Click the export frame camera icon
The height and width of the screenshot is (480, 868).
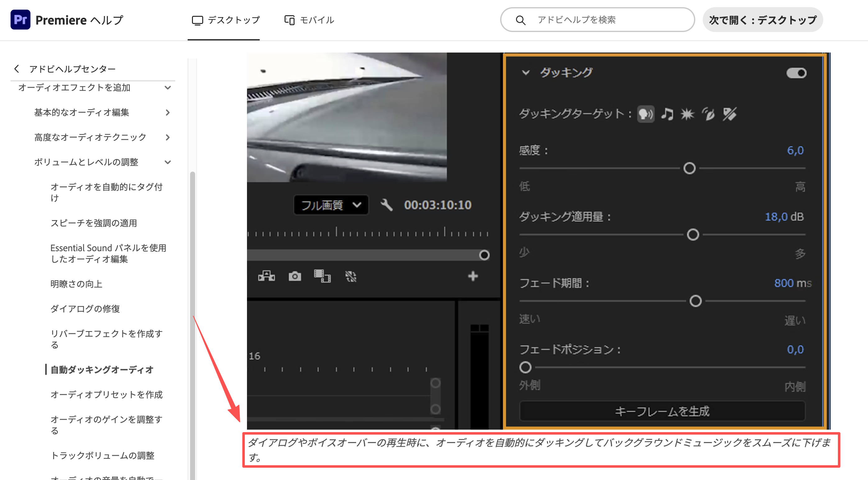tap(295, 276)
